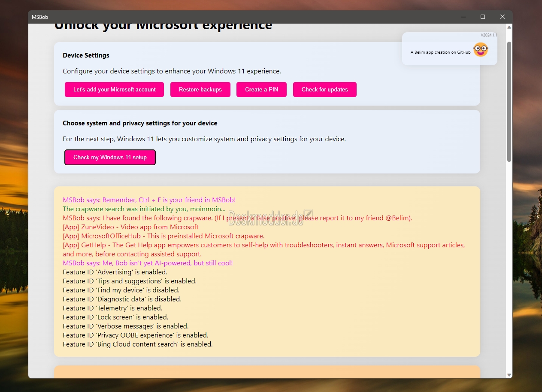The height and width of the screenshot is (392, 542).
Task: Click 'Feature ID Advertising is enabled' line
Action: 115,272
